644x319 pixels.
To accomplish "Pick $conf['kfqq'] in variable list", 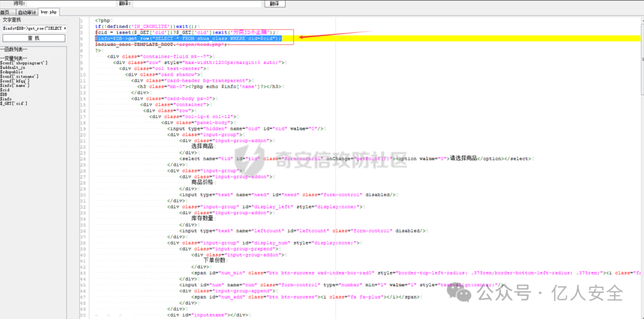I will pos(15,80).
